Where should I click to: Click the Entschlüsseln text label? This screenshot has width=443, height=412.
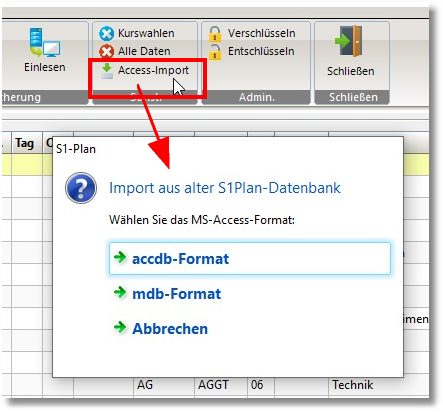tap(261, 51)
